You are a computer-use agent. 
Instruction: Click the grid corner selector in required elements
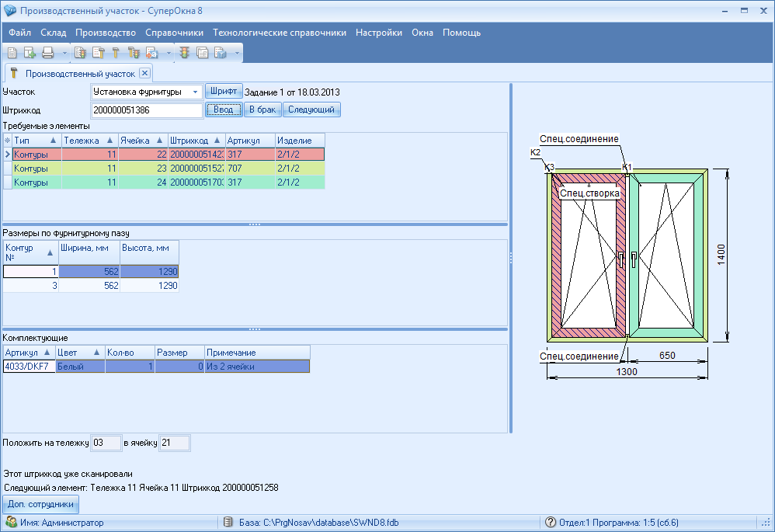coord(8,141)
